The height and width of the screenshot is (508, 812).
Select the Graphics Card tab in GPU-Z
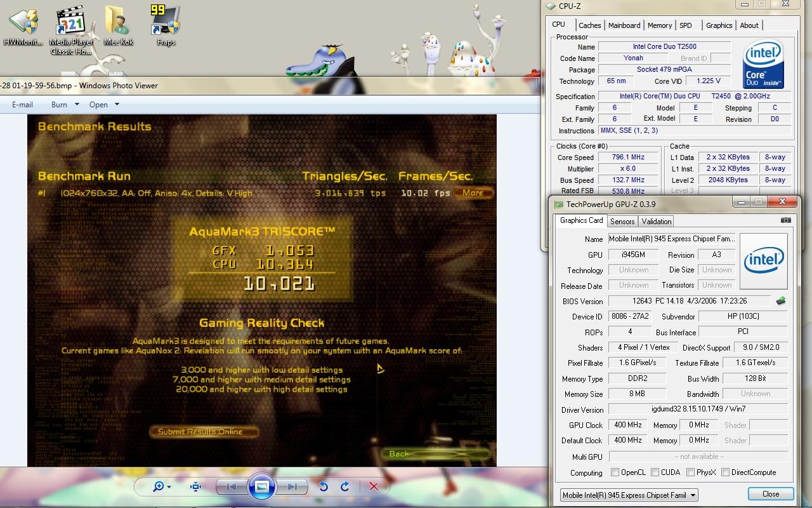tap(581, 220)
